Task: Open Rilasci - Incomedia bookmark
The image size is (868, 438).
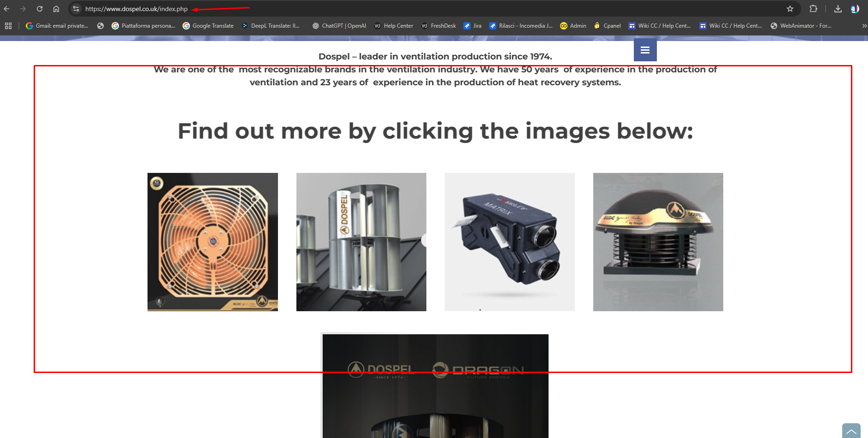Action: point(521,26)
